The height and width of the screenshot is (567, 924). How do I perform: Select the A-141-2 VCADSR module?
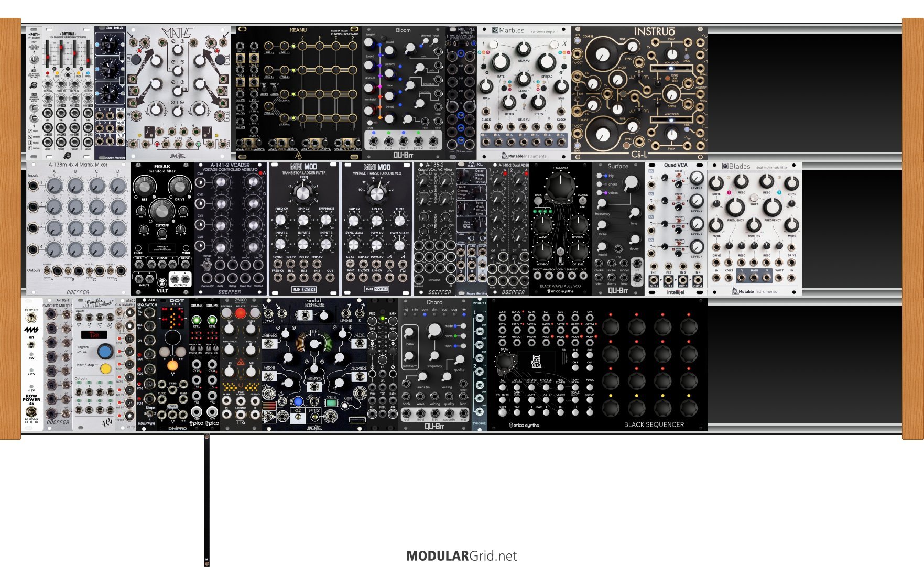point(231,228)
